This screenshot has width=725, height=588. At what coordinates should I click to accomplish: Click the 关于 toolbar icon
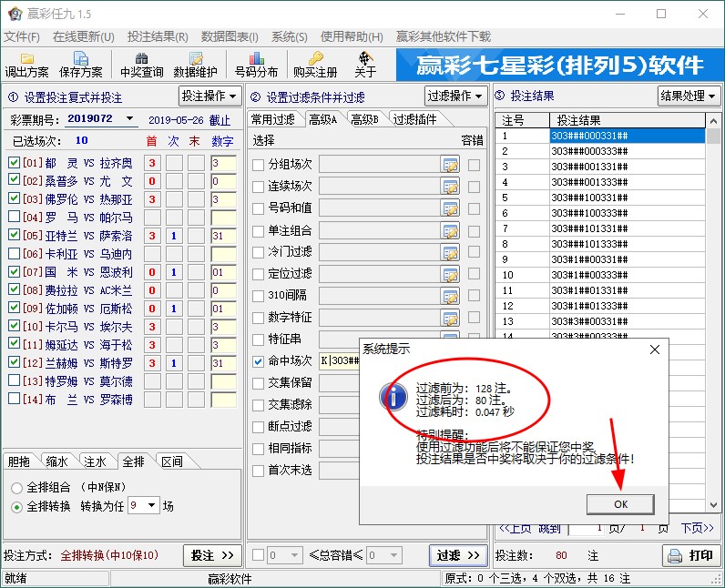365,65
